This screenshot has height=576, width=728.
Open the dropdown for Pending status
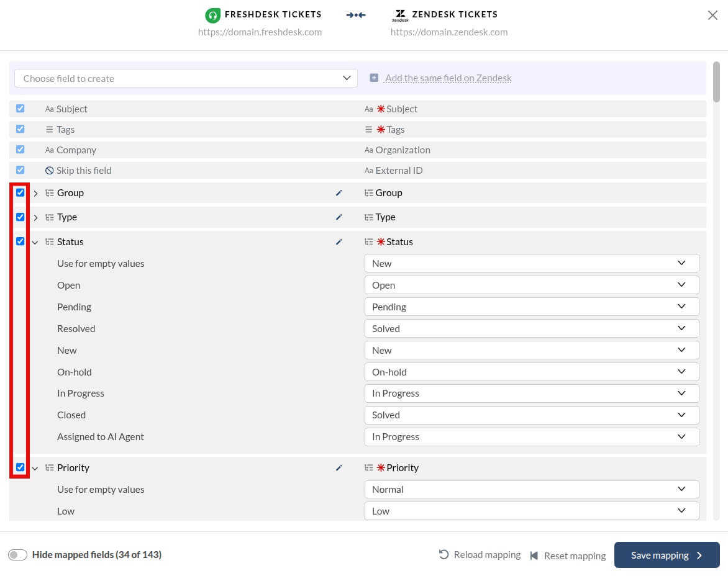click(532, 307)
